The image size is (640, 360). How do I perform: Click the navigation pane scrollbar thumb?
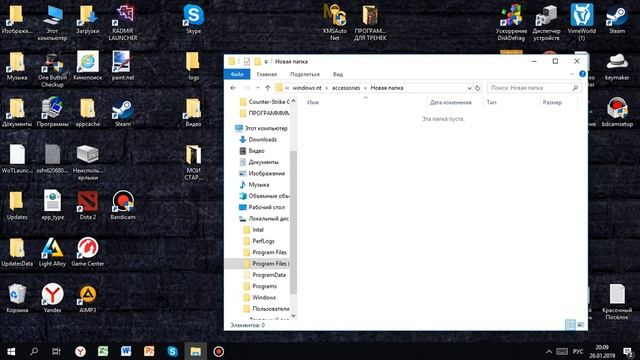click(x=293, y=222)
